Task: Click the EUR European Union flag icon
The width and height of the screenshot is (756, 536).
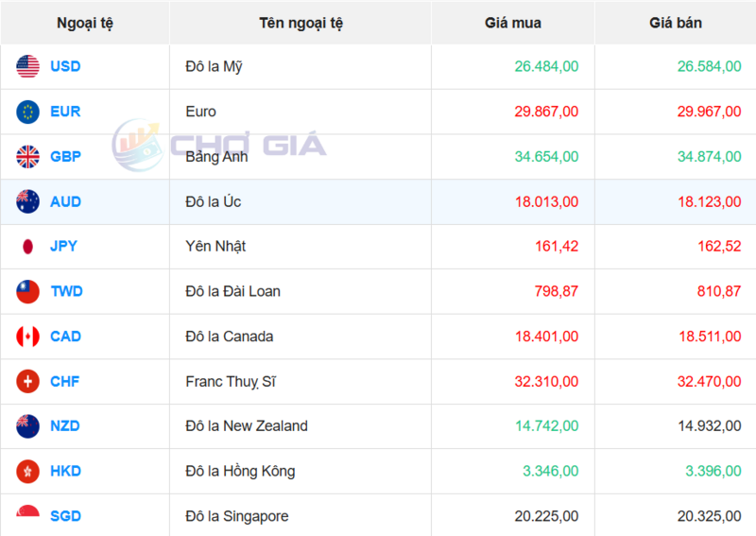Action: (x=28, y=112)
